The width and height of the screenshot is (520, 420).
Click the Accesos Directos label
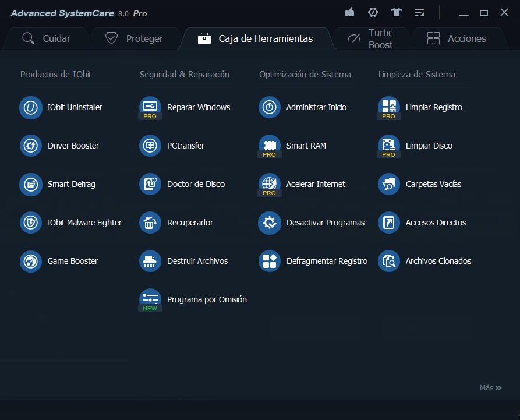point(436,223)
